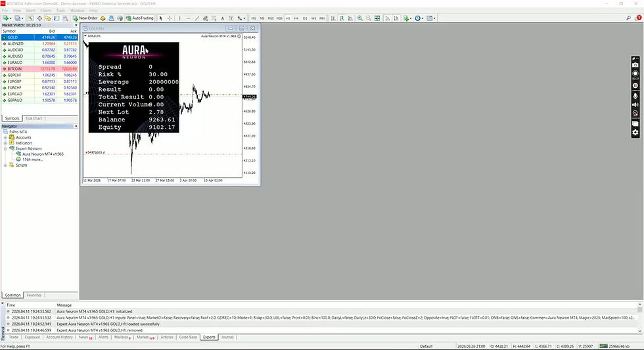The height and width of the screenshot is (350, 644).
Task: Switch chart to H1 timeframe
Action: click(288, 18)
